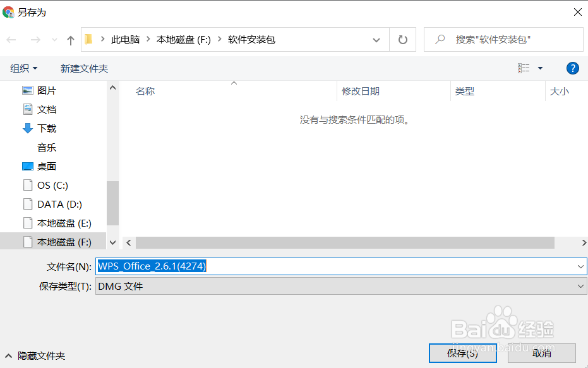Screen dimensions: 588x368
Task: Open the 音乐 (Music) folder
Action: tap(46, 147)
